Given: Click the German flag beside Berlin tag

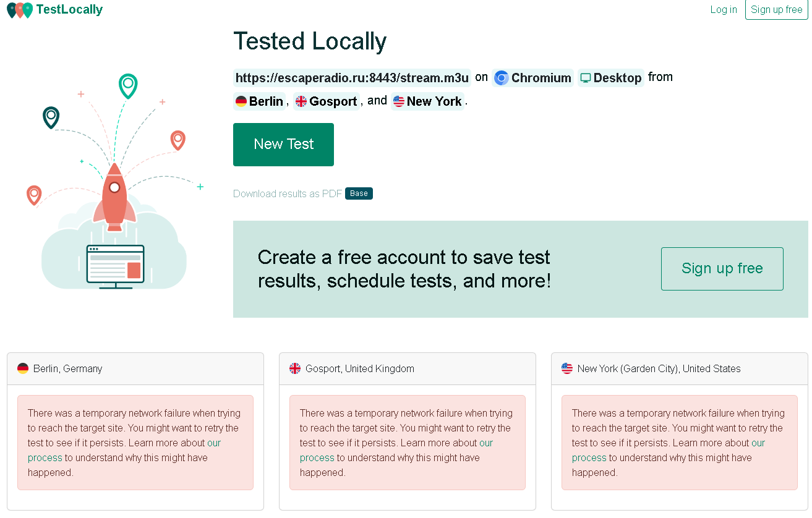Looking at the screenshot, I should click(x=241, y=101).
